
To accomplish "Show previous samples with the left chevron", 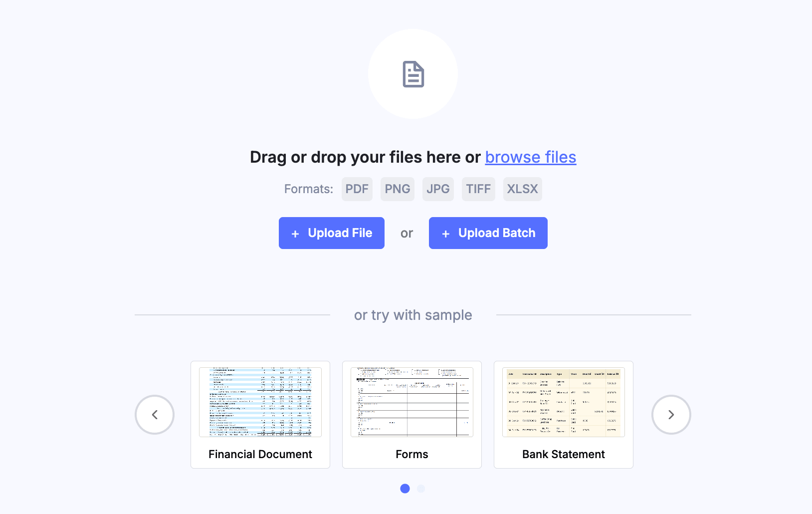I will coord(155,415).
